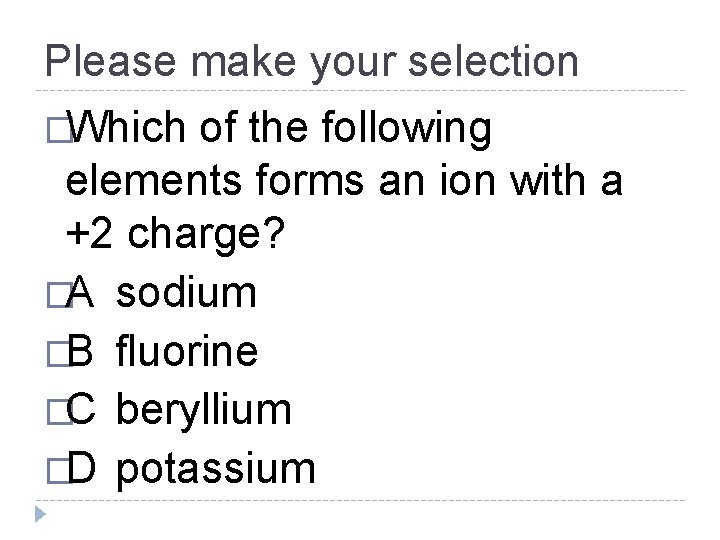Click the dashed line under the title
This screenshot has width=720, height=540.
pyautogui.click(x=360, y=91)
